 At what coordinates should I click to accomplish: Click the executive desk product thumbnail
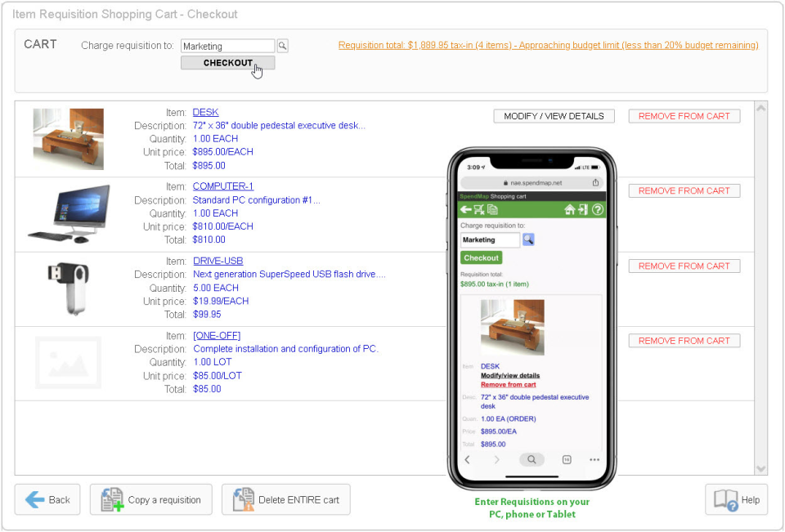[68, 138]
